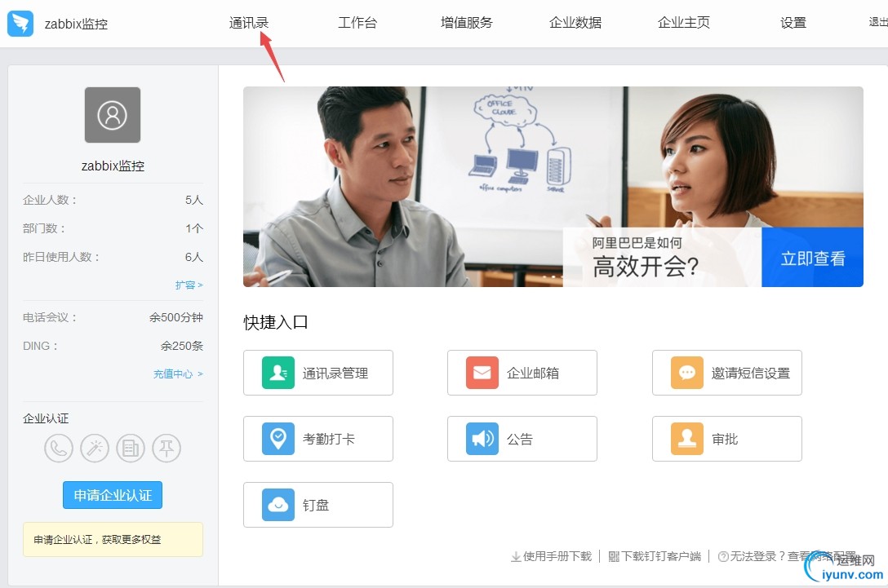Click the 扩容 link

click(189, 285)
